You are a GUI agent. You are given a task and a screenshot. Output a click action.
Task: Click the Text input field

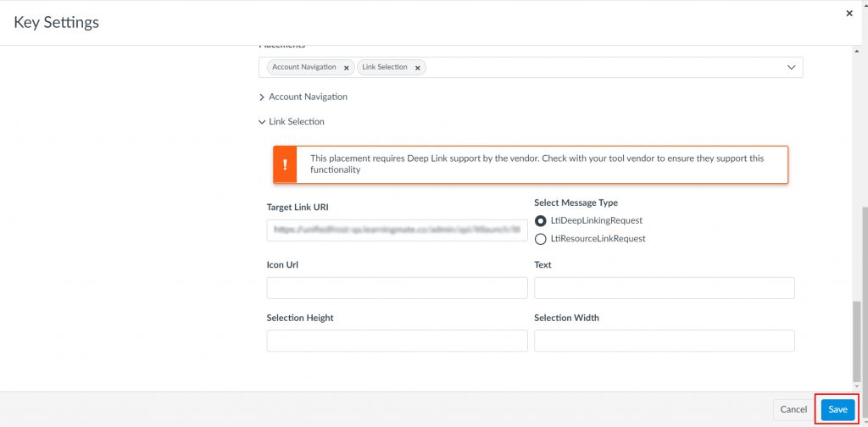coord(664,288)
